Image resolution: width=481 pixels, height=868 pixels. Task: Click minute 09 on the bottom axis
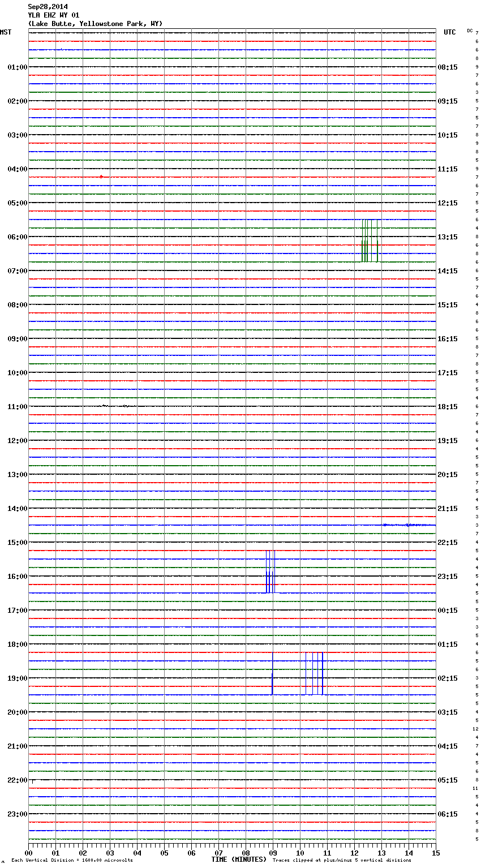(x=273, y=853)
